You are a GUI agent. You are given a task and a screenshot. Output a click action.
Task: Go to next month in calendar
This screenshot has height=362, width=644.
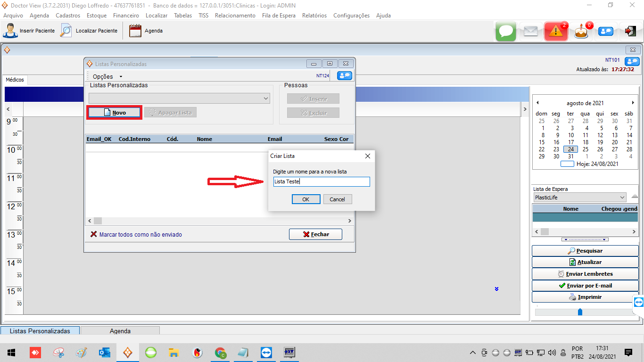point(633,103)
